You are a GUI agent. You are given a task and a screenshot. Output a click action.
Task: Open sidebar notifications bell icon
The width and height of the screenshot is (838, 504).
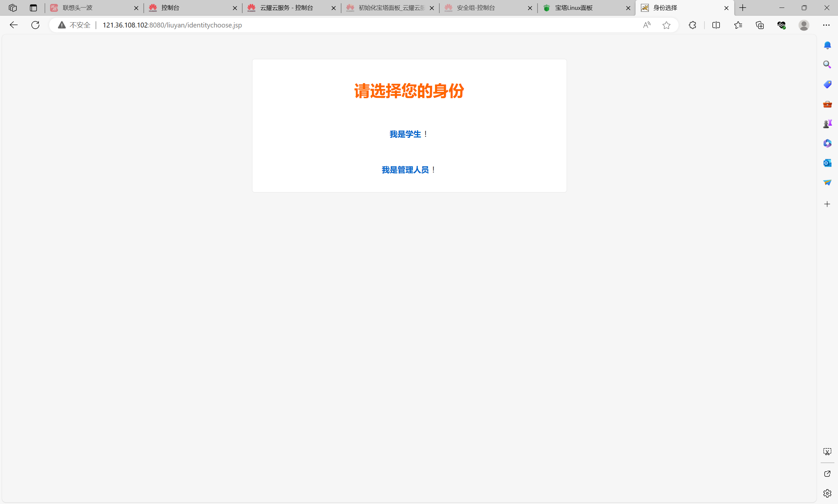click(827, 45)
